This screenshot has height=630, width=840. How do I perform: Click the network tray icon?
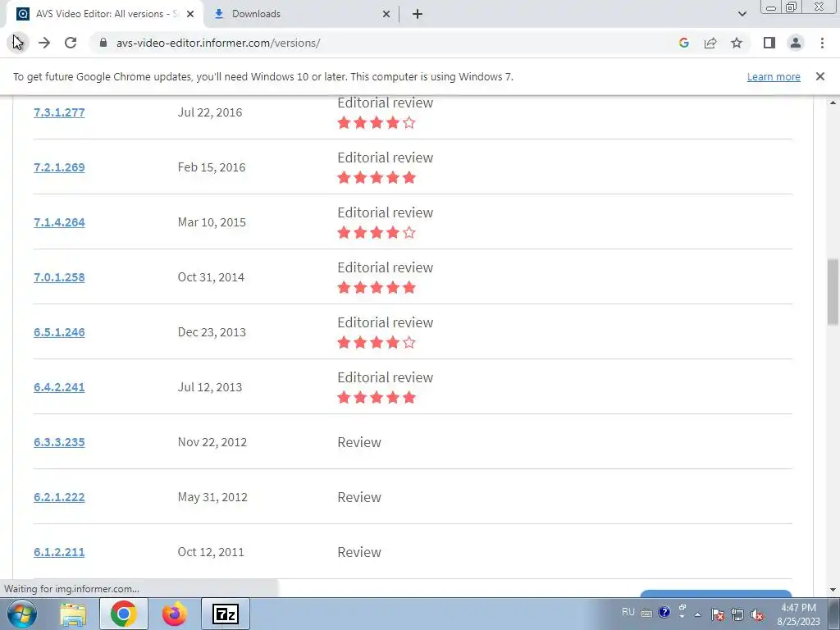pos(737,614)
